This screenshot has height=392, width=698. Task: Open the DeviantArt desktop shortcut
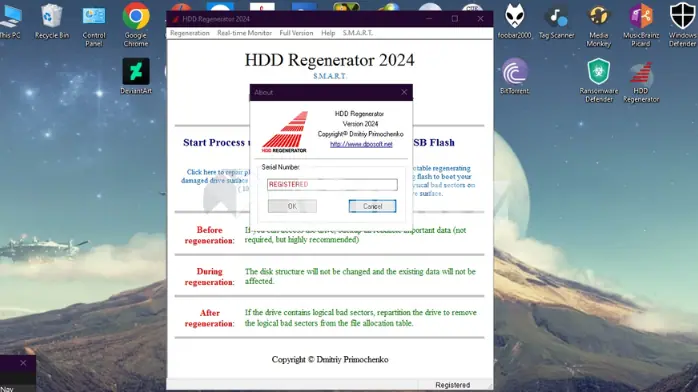pos(136,76)
